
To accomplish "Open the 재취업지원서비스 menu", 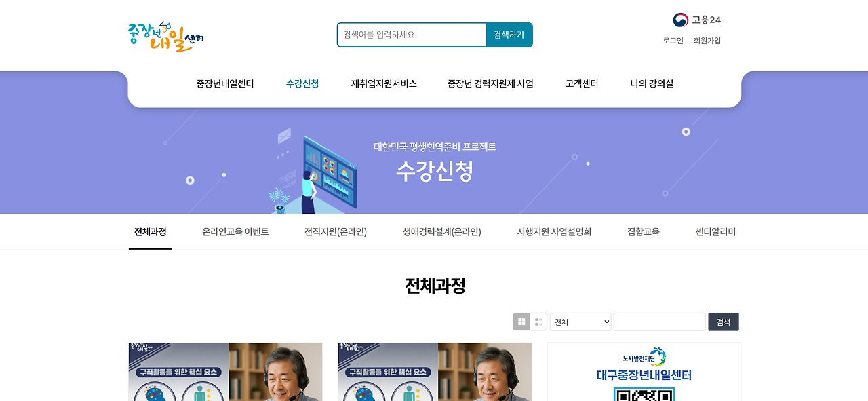I will 384,84.
